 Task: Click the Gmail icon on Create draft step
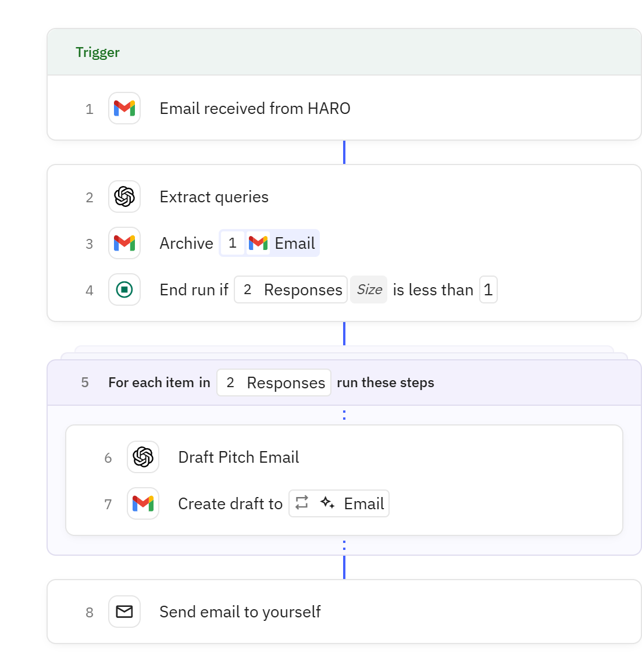tap(142, 503)
